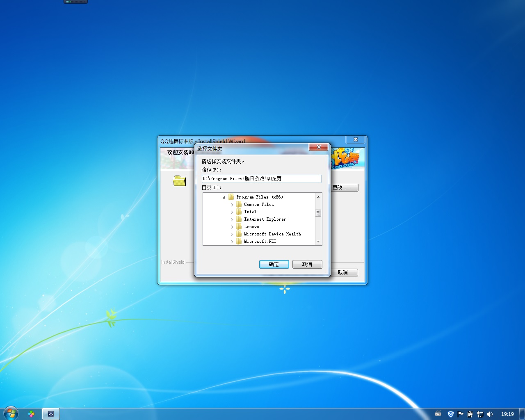
Task: Click the keyboard input tray icon
Action: coord(438,414)
